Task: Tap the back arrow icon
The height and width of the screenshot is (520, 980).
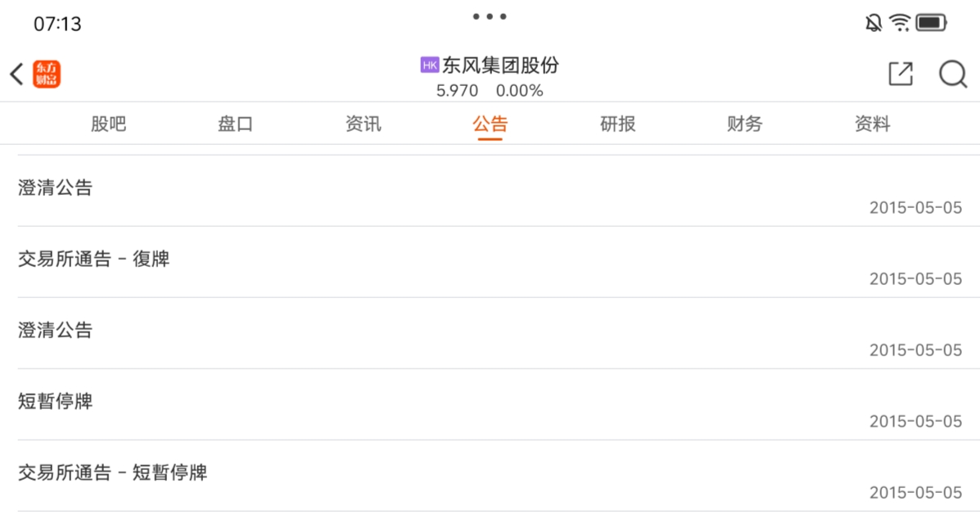Action: tap(17, 74)
